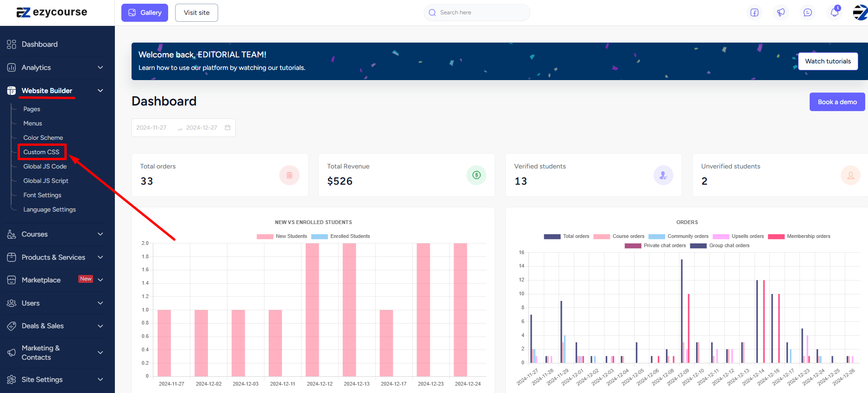868x393 pixels.
Task: Expand the Site Settings chevron
Action: (101, 380)
